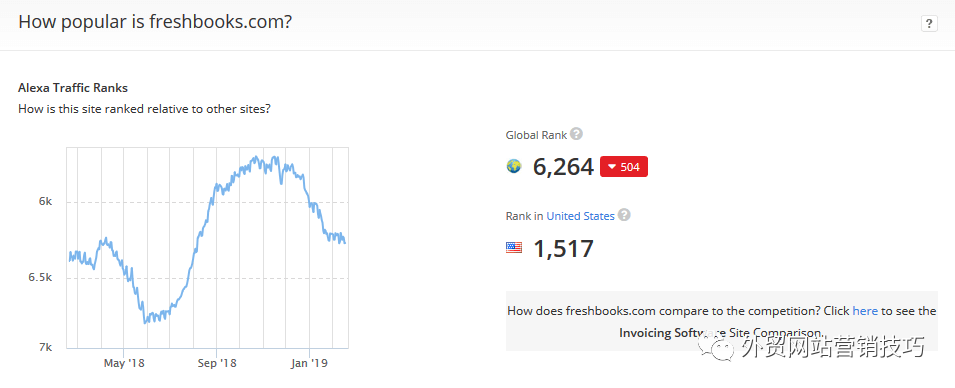Click the Invoicing Software Site Comparison text
Image resolution: width=955 pixels, height=388 pixels.
pos(721,333)
